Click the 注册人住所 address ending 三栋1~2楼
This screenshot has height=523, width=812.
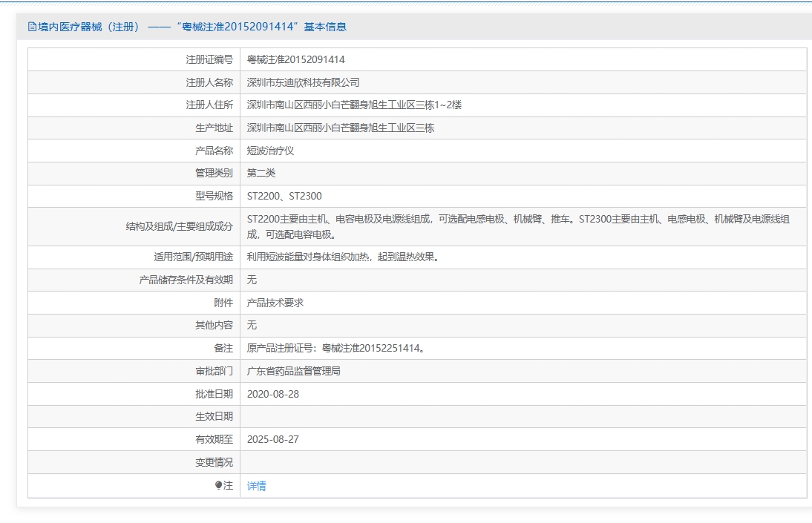coord(354,105)
